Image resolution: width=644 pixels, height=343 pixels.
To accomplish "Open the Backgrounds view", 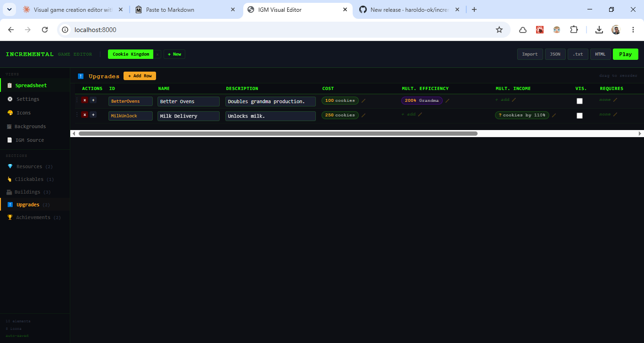I will [x=35, y=126].
